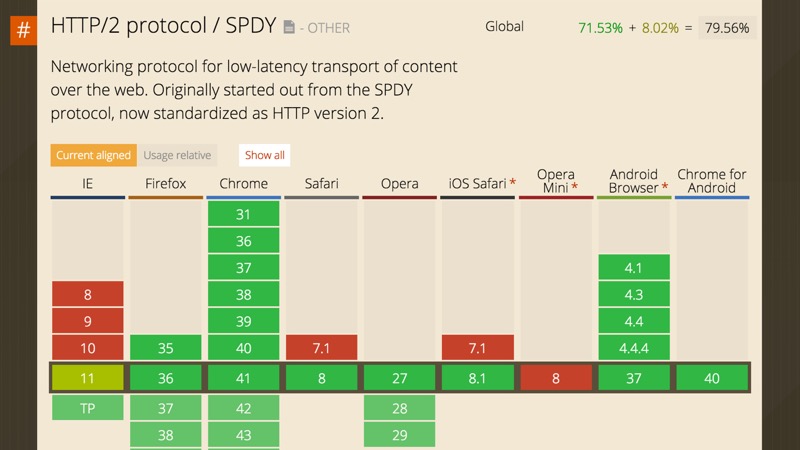The image size is (800, 450).
Task: Select the Current aligned view toggle
Action: 93,155
